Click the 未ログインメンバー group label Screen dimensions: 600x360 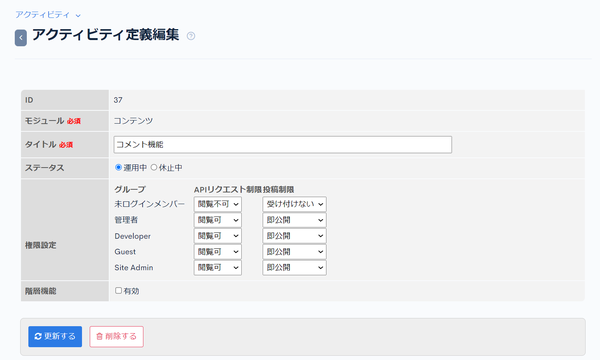click(x=150, y=204)
